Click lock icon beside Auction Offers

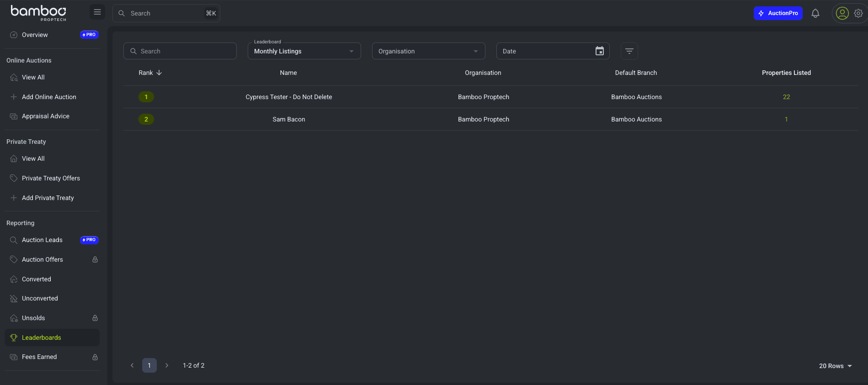95,259
